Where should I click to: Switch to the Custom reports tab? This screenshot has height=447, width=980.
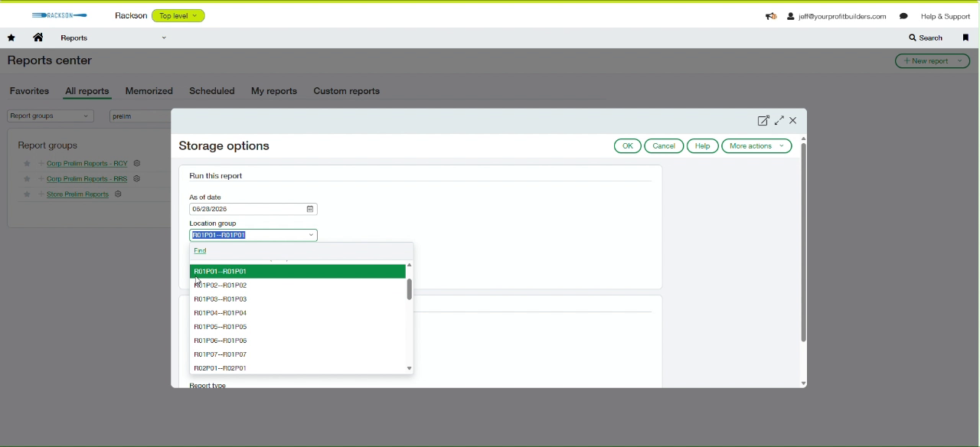(347, 91)
